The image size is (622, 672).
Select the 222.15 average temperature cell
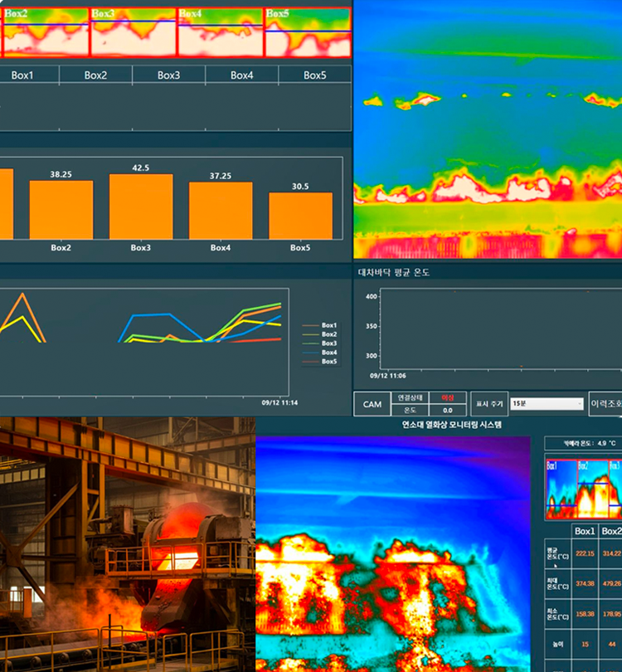click(x=585, y=553)
